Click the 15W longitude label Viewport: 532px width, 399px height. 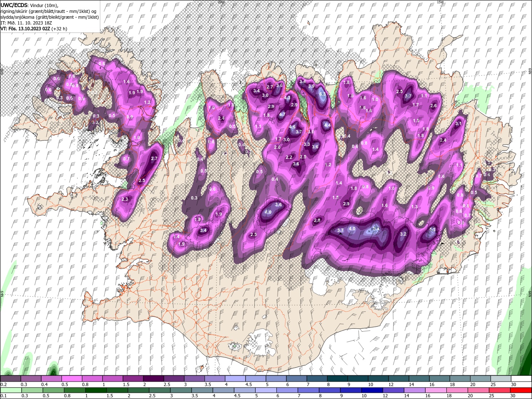point(440,2)
